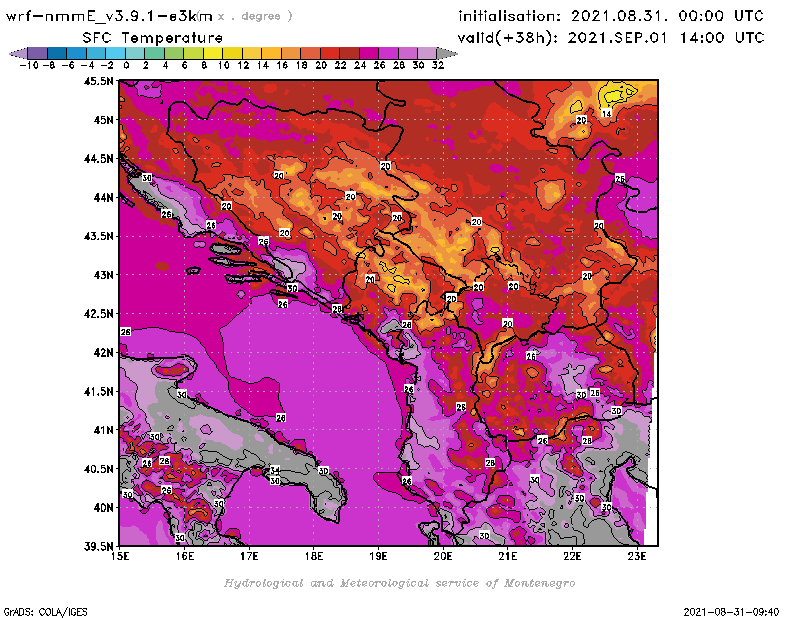Image resolution: width=800 pixels, height=618 pixels.
Task: Click the '18E' longitude label
Action: coord(314,556)
